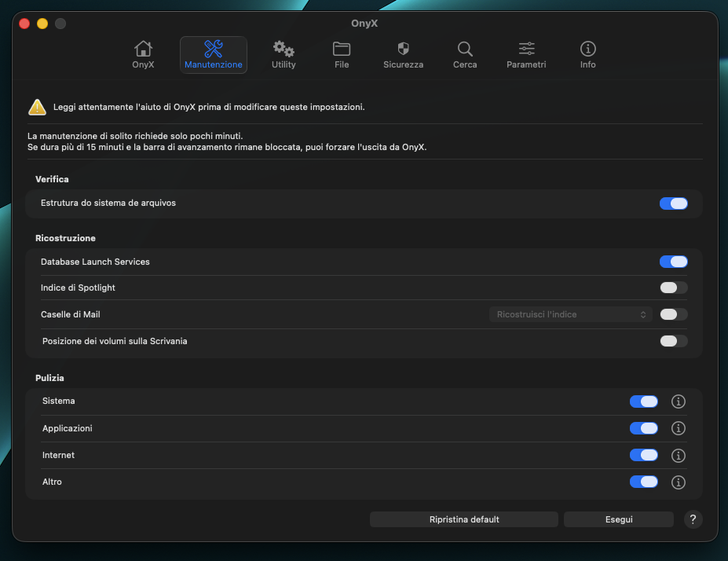Click the Indice di Spotlight label
This screenshot has height=561, width=728.
(x=78, y=288)
